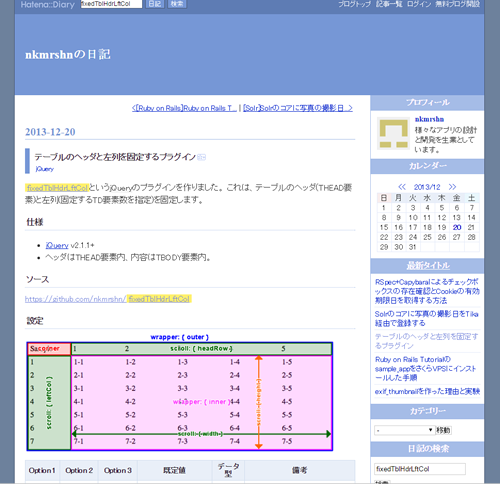Image resolution: width=500 pixels, height=484 pixels.
Task: Open 記事一覧 in top navigation
Action: point(389,4)
